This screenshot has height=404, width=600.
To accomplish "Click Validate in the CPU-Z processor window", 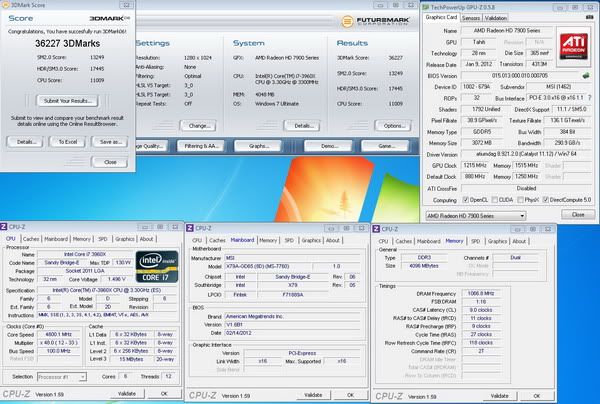I will pyautogui.click(x=127, y=393).
